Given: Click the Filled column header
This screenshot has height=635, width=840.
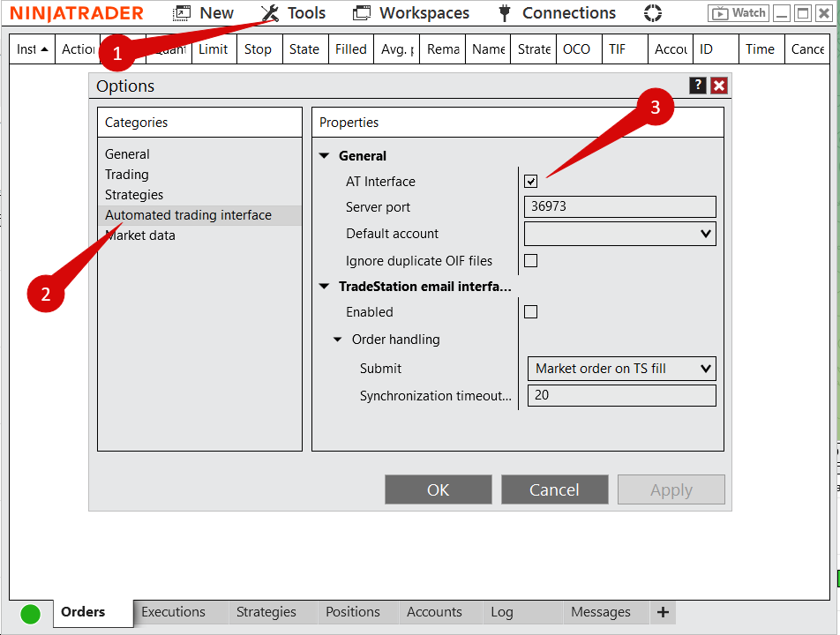Looking at the screenshot, I should point(351,49).
